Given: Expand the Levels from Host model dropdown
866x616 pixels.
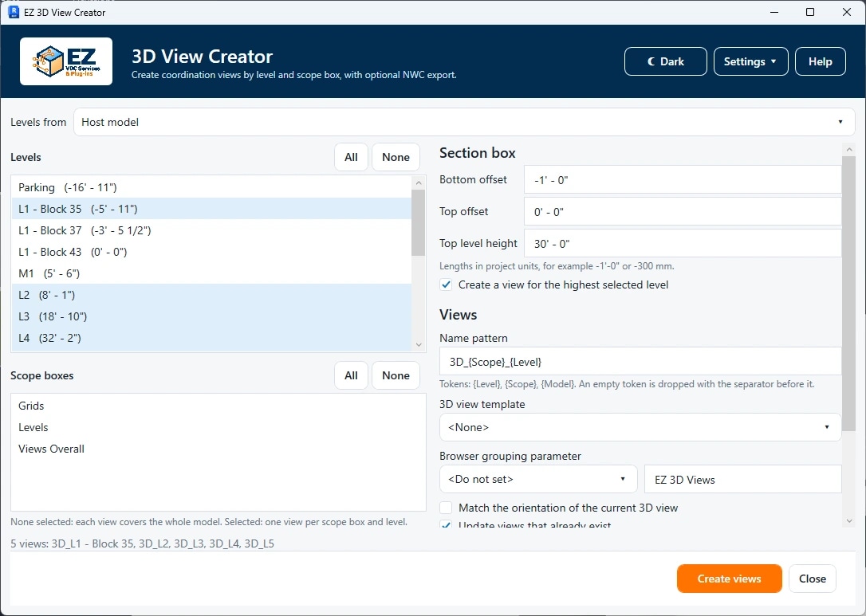Looking at the screenshot, I should [464, 122].
